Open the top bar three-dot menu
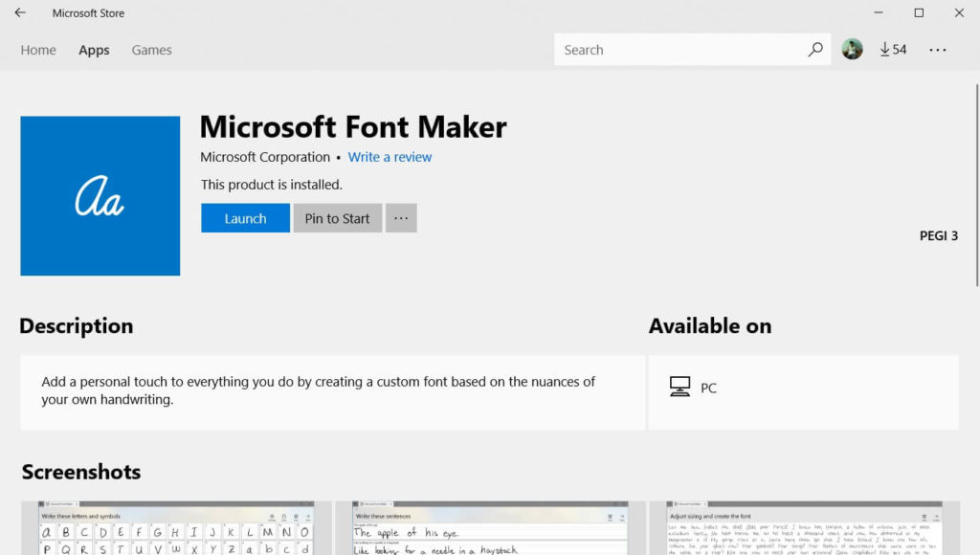 pyautogui.click(x=938, y=50)
